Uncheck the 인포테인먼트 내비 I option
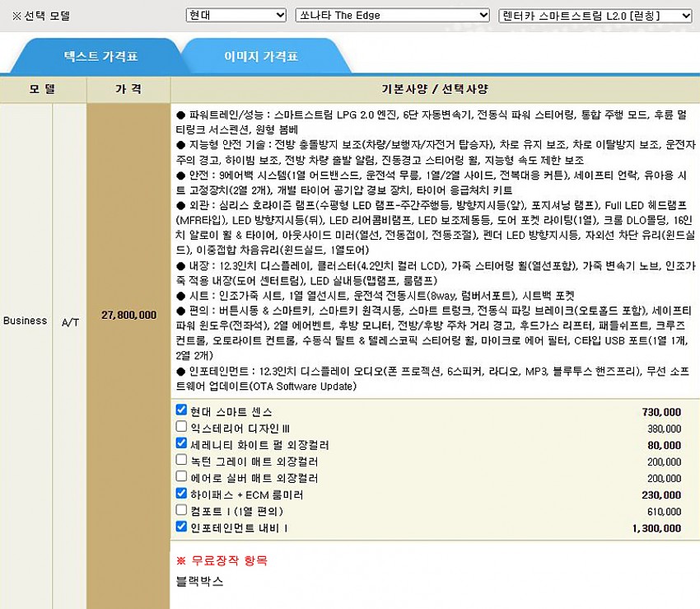The width and height of the screenshot is (700, 609). point(182,526)
